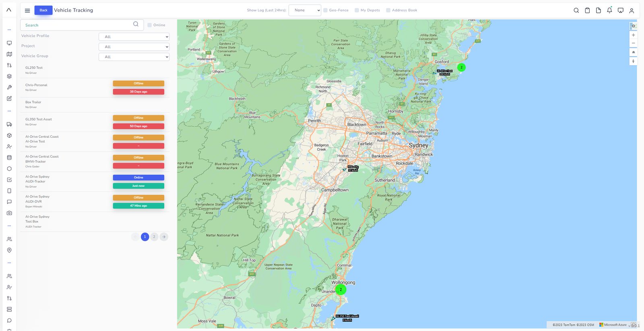This screenshot has width=644, height=331.
Task: Open the truck icon in sidebar
Action: [x=9, y=124]
